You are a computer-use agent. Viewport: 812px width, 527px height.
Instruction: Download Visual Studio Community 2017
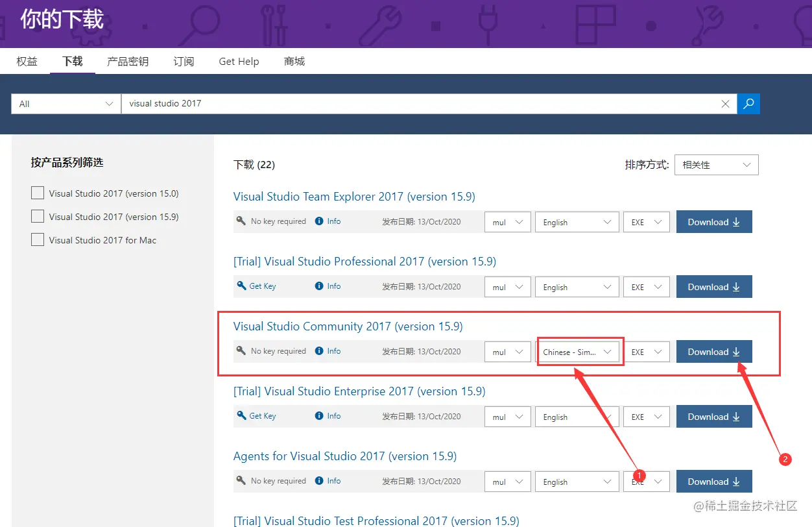(x=714, y=352)
